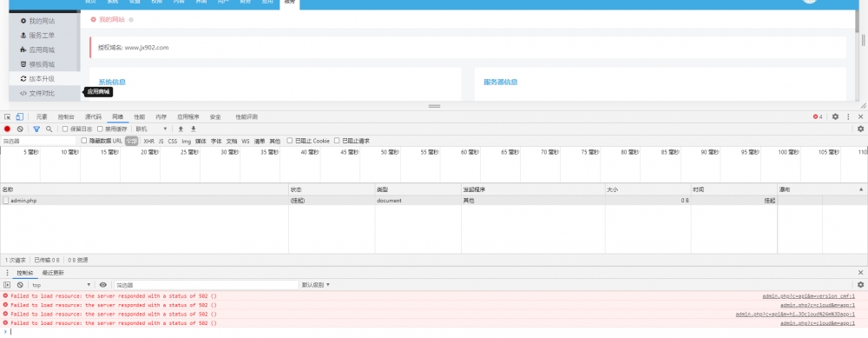Clear the network log icon
Viewport: 868px width, 338px height.
(x=20, y=129)
